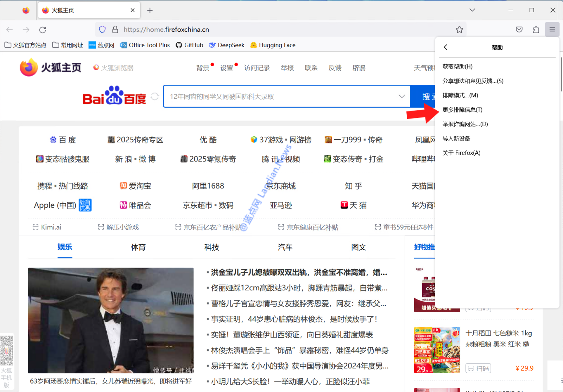This screenshot has width=563, height=392.
Task: Open the Extensions puzzle icon
Action: [536, 30]
